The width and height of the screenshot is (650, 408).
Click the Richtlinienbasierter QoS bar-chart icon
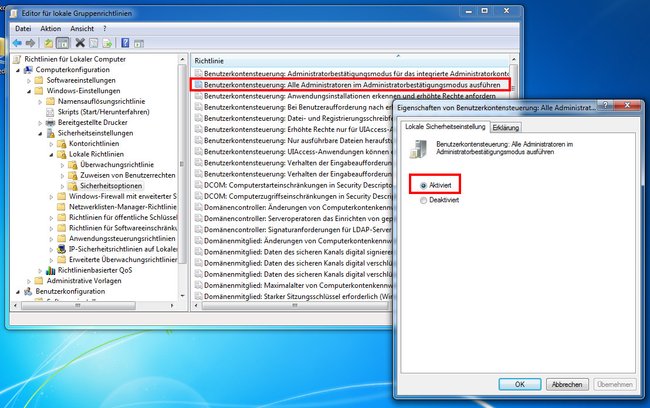[51, 270]
